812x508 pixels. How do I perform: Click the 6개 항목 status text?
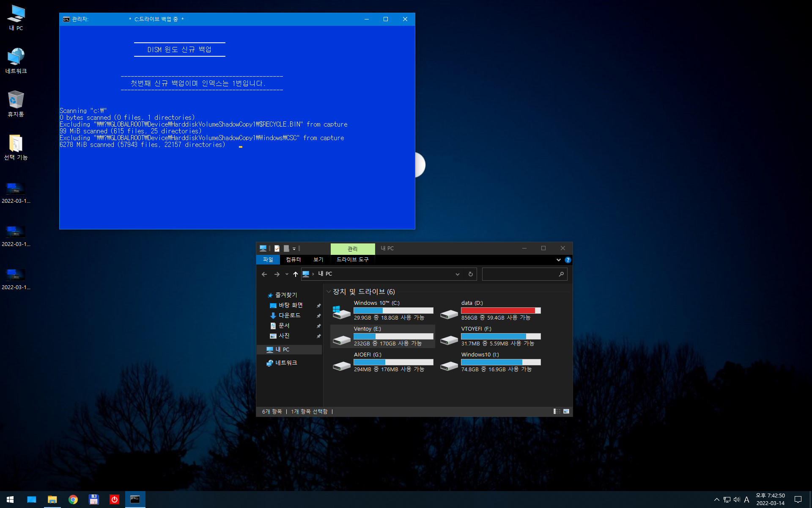272,411
